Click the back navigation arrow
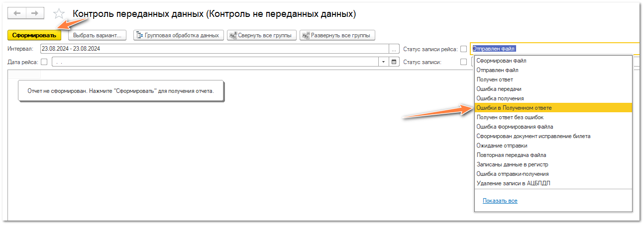The image size is (644, 225). click(x=17, y=13)
